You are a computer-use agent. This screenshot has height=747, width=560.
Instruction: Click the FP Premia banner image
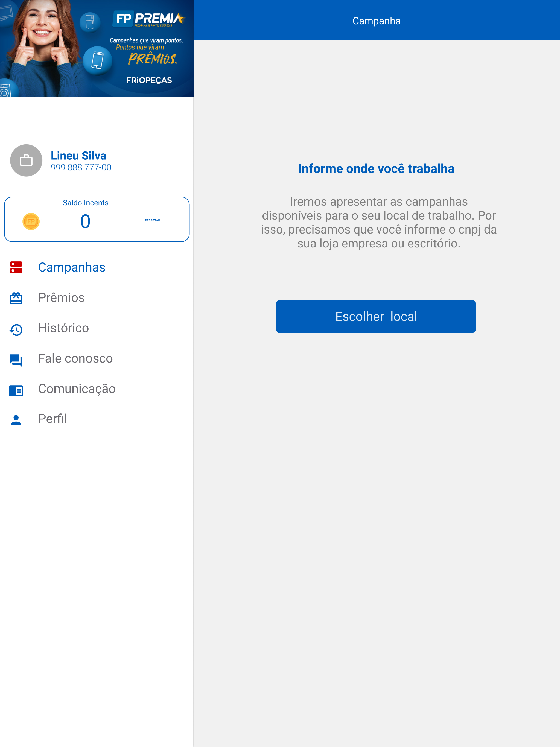(97, 49)
